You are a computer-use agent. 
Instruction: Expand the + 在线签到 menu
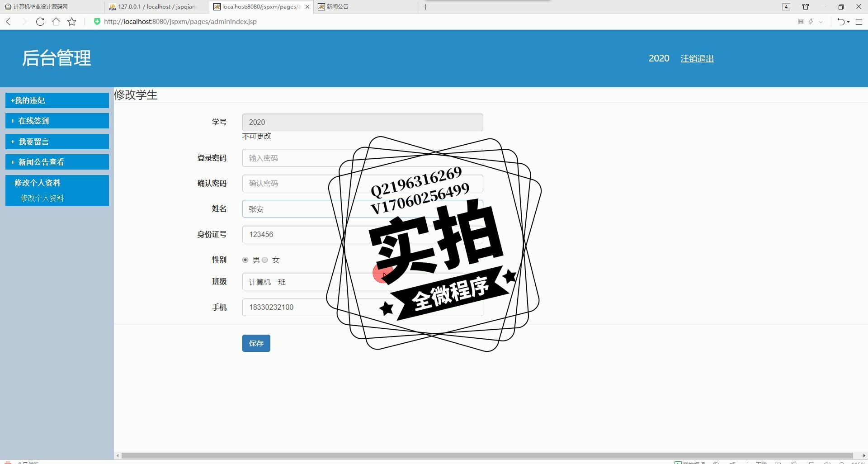(57, 121)
